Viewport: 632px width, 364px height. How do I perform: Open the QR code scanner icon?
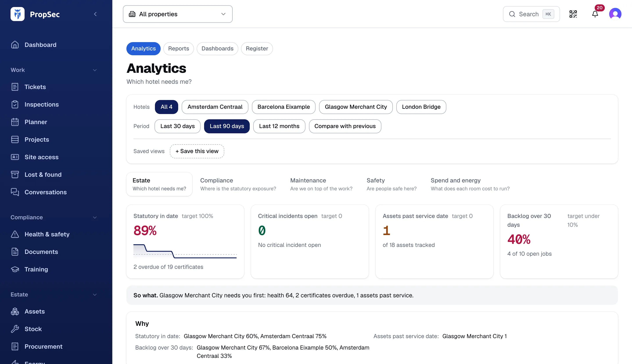coord(573,14)
